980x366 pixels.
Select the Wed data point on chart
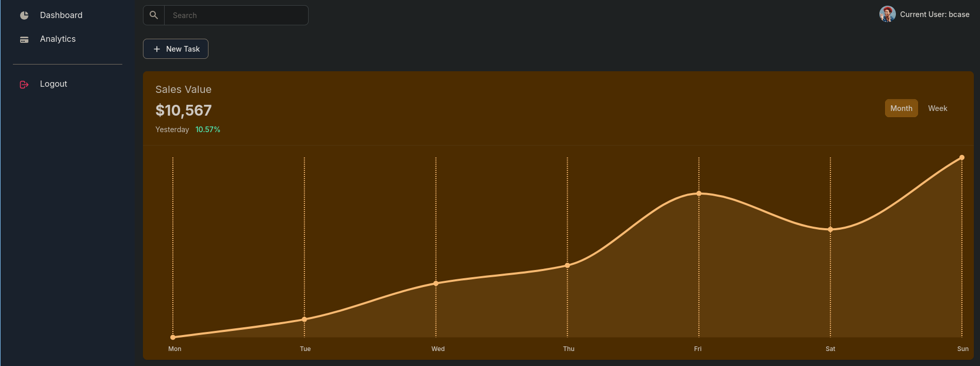pos(436,283)
